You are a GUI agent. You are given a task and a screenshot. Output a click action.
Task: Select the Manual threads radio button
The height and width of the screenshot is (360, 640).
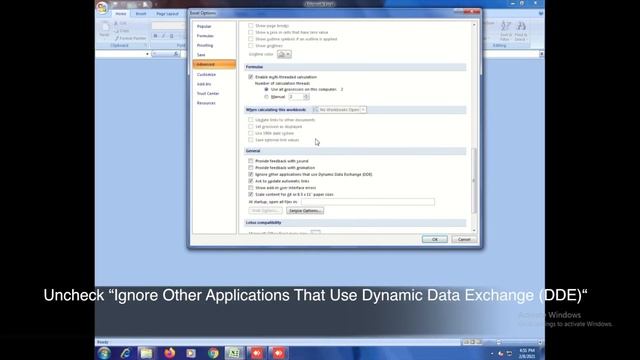coord(267,97)
